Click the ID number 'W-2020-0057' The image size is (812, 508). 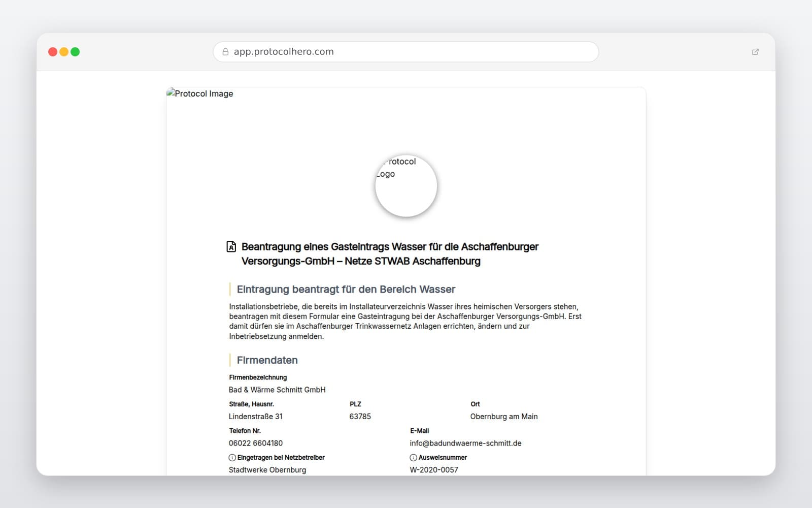click(x=434, y=470)
